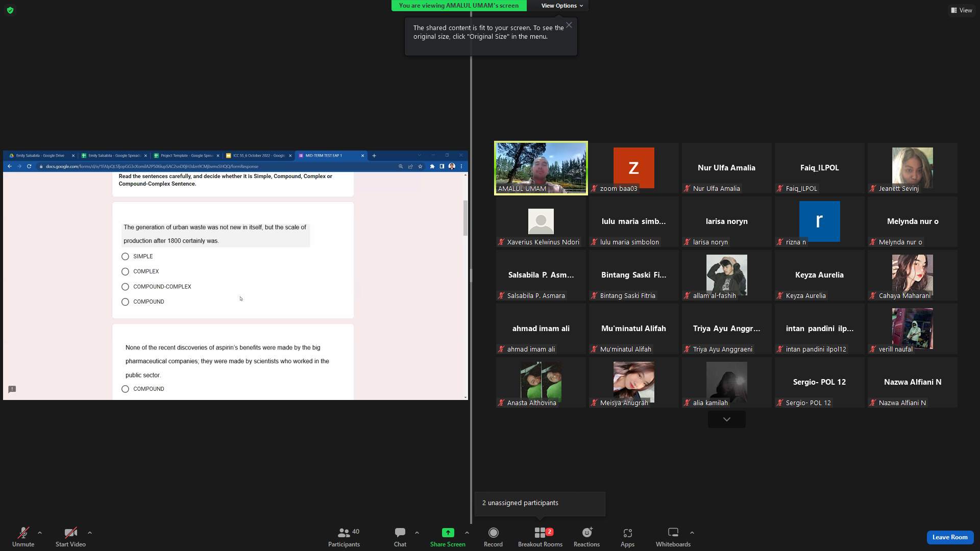This screenshot has width=980, height=551.
Task: Open video options arrow next to Start Video
Action: [90, 533]
